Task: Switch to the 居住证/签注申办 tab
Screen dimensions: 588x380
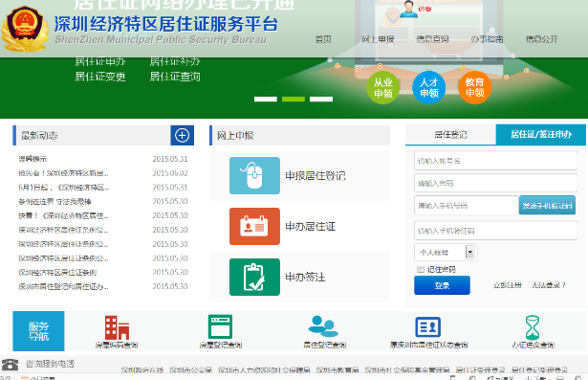Action: pyautogui.click(x=541, y=134)
